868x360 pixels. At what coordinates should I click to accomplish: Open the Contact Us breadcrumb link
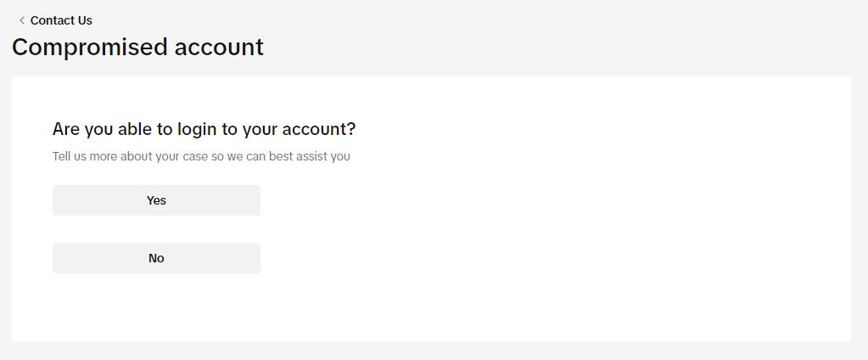60,20
